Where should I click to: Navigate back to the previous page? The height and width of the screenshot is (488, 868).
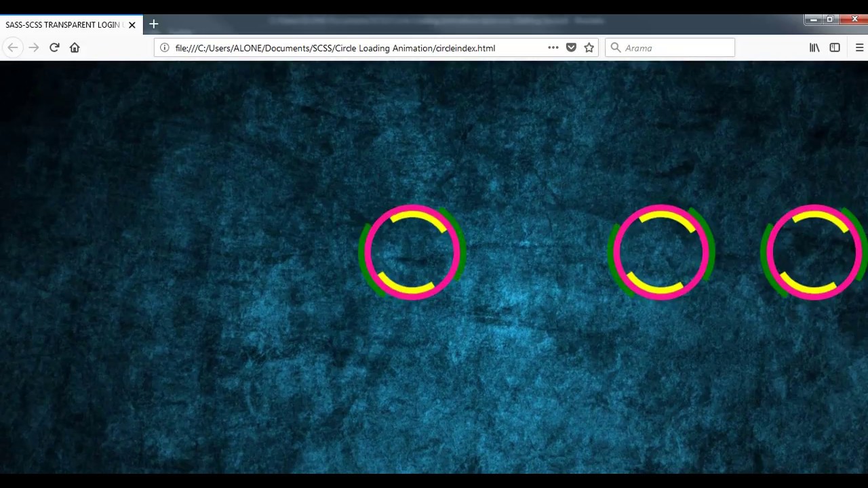[x=13, y=47]
